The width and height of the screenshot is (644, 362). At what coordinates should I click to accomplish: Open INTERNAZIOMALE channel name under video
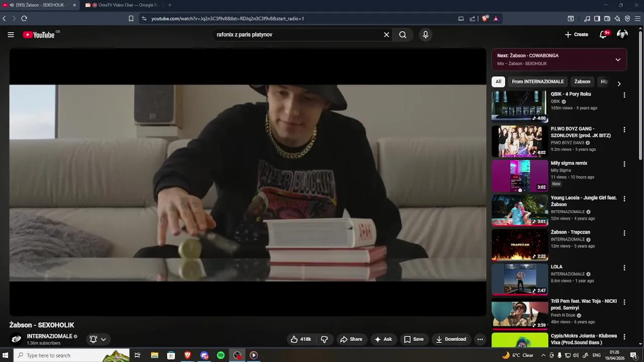point(50,336)
